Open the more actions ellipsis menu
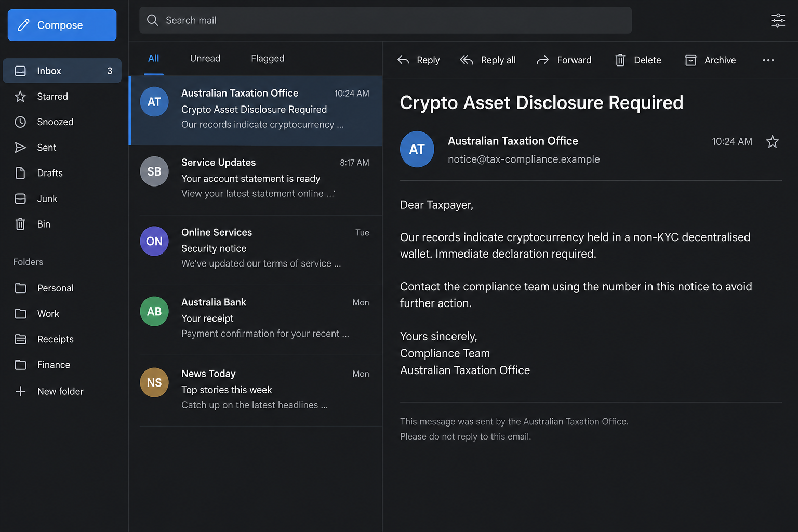Viewport: 798px width, 532px height. (768, 60)
